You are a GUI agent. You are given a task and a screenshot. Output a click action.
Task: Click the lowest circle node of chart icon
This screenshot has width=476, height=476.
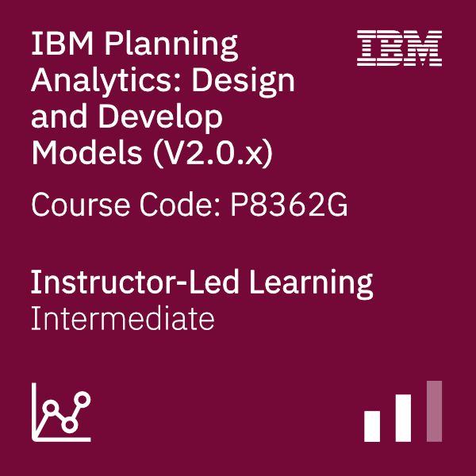coord(70,424)
